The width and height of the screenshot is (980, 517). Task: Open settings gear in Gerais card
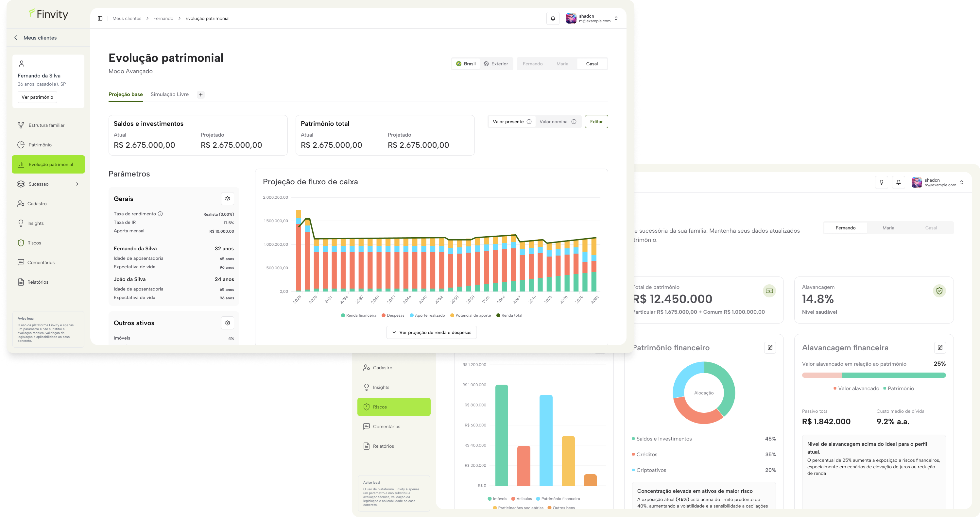(x=228, y=199)
